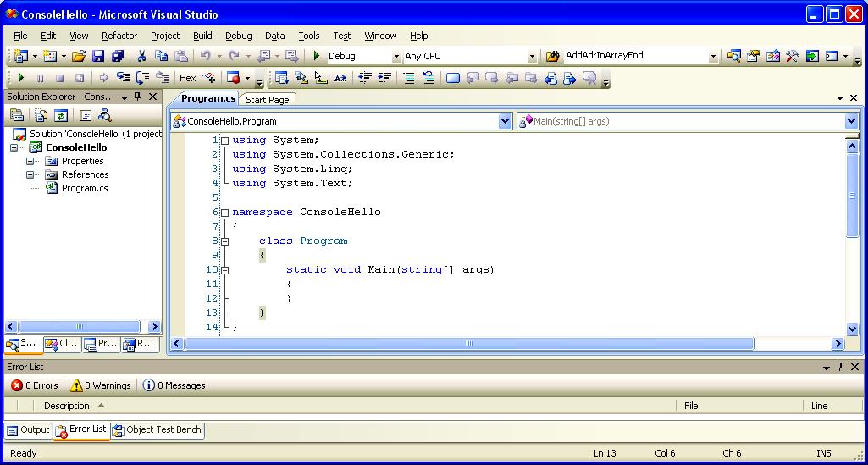Open the Solution Explorer icon on the toolbar
Viewport: 868px width, 465px height.
coord(733,56)
